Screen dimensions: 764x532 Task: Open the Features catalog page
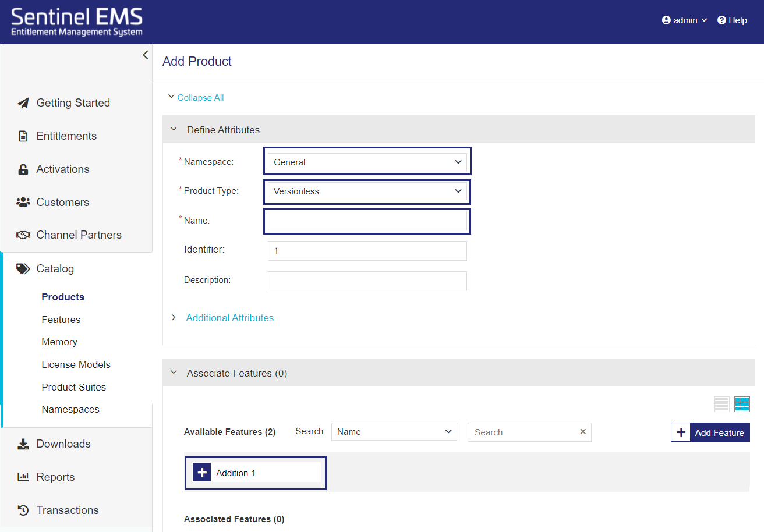pyautogui.click(x=61, y=320)
